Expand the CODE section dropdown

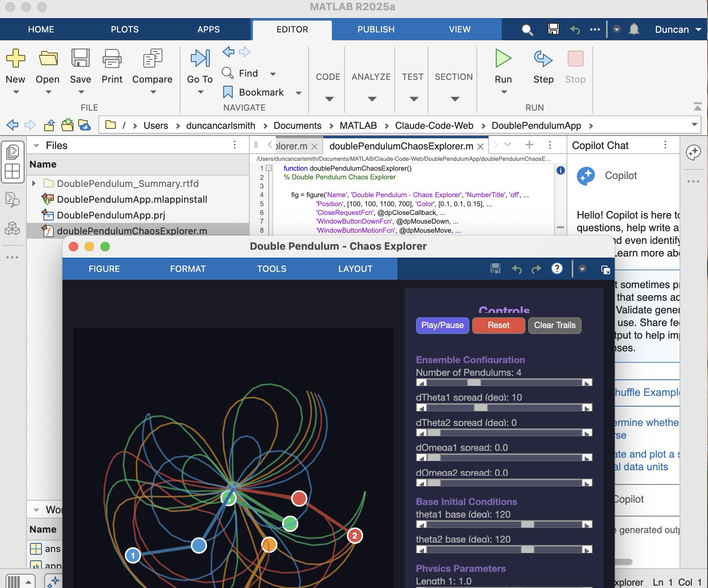coord(329,99)
